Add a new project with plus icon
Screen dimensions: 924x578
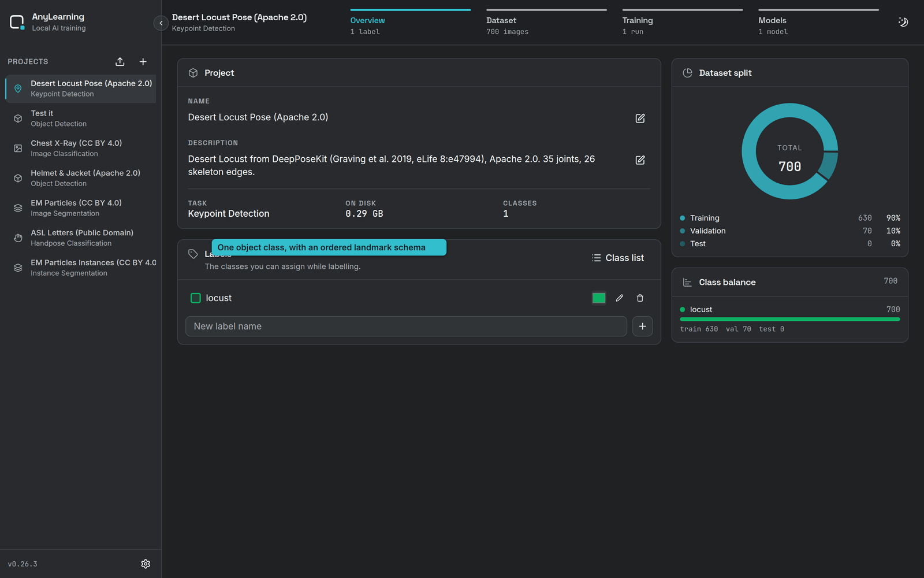click(x=143, y=62)
